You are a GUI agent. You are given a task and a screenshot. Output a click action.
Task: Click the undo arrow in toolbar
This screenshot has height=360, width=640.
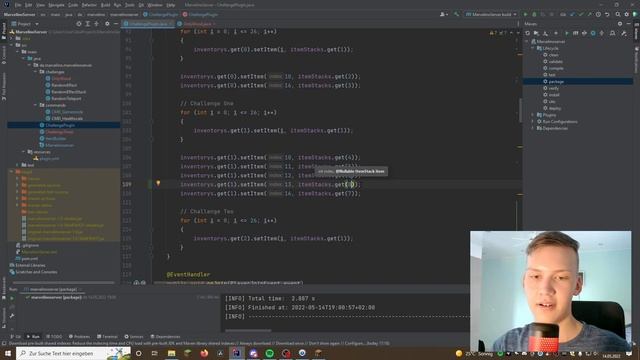pyautogui.click(x=607, y=14)
